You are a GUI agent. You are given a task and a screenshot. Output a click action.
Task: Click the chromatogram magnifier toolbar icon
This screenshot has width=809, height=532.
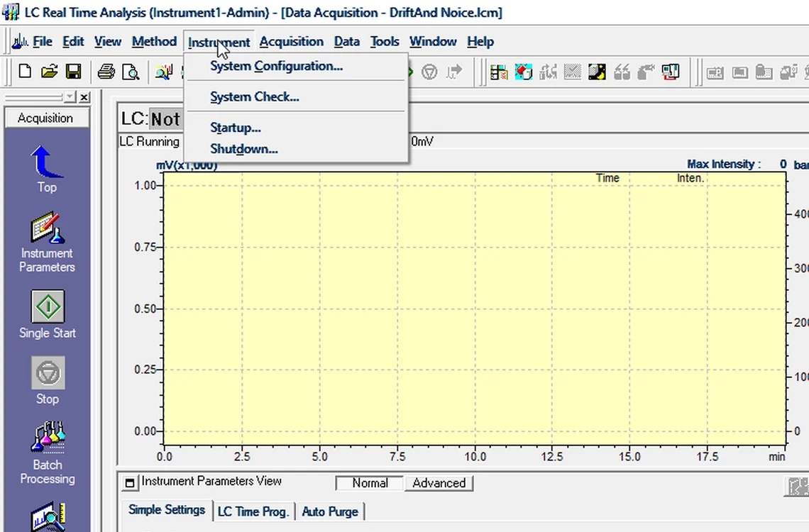coord(163,72)
